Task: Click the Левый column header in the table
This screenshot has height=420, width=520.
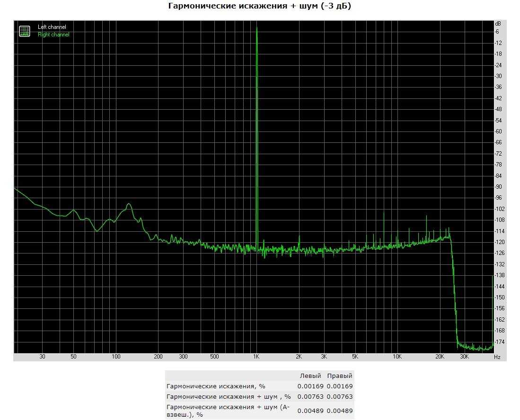Action: coord(310,376)
